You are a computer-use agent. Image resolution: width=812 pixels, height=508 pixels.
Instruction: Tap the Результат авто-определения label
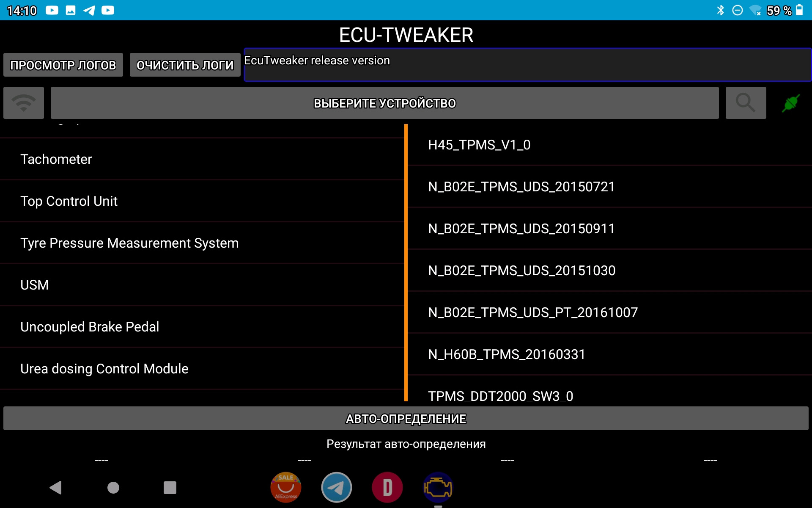pyautogui.click(x=406, y=444)
